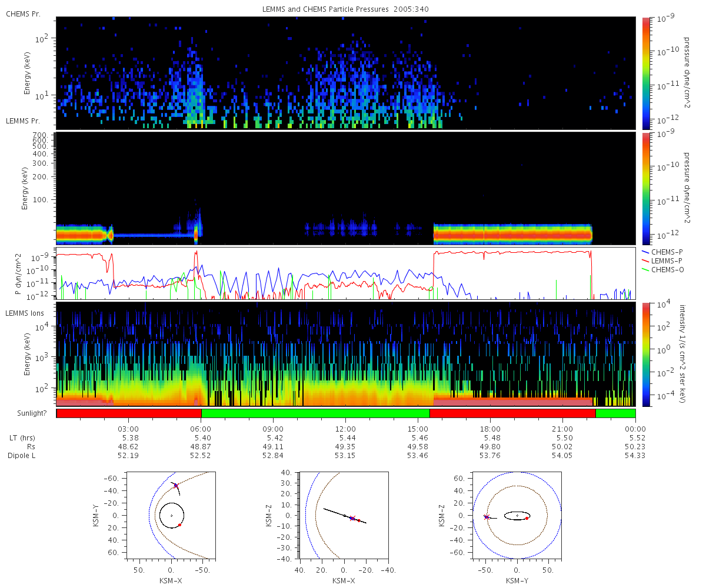The height and width of the screenshot is (588, 706).
Task: Click the 'Dipole L' row label
Action: (x=22, y=455)
